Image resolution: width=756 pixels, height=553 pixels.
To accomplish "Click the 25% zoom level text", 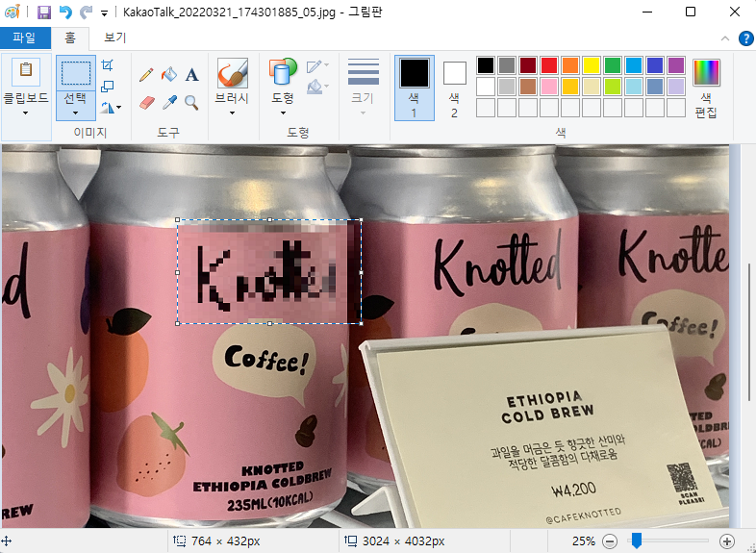I will click(584, 541).
